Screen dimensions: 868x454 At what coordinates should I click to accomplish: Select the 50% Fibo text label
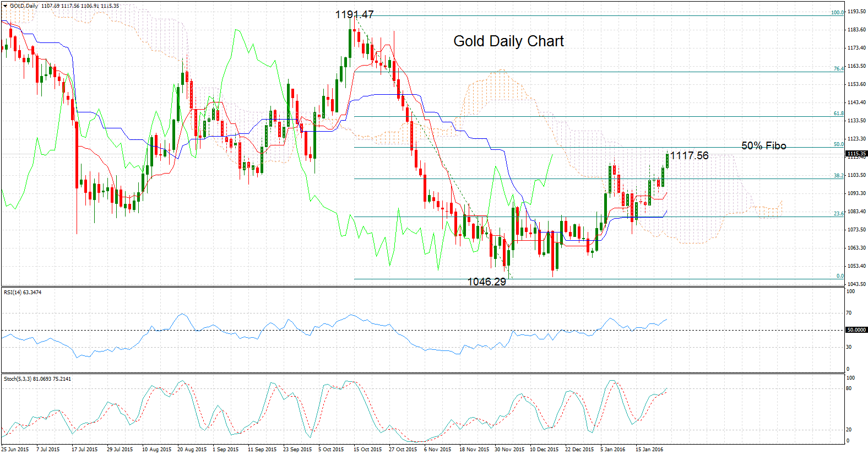click(763, 145)
